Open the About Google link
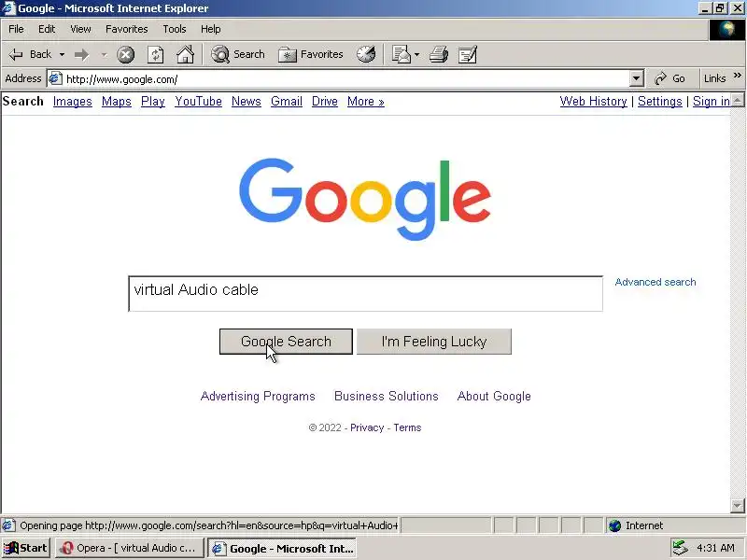Viewport: 747px width, 560px height. pos(494,396)
